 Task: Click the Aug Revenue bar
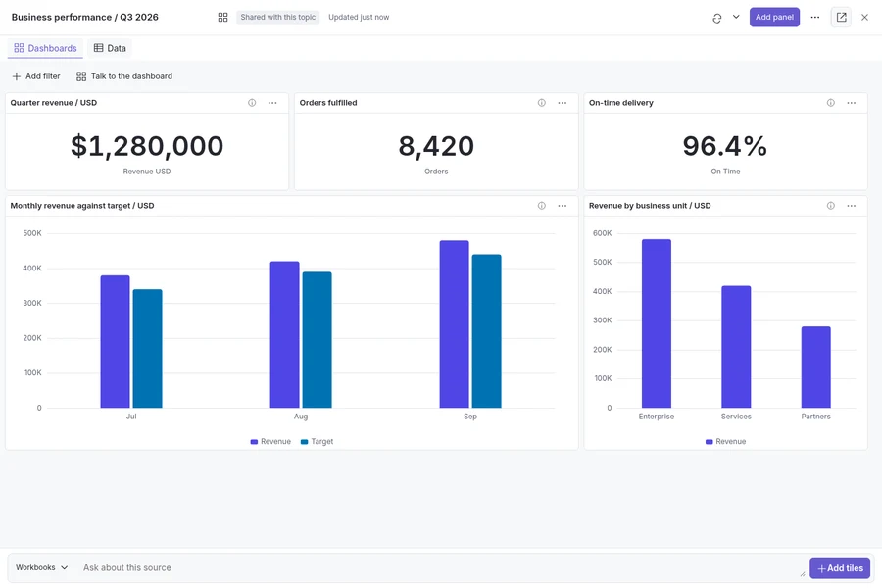[x=284, y=335]
